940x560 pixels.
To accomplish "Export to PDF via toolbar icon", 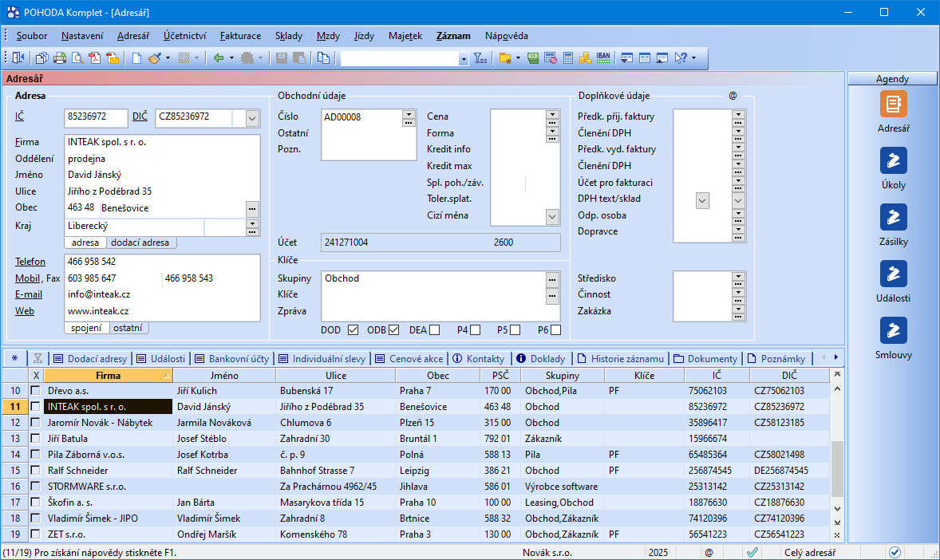I will point(95,58).
